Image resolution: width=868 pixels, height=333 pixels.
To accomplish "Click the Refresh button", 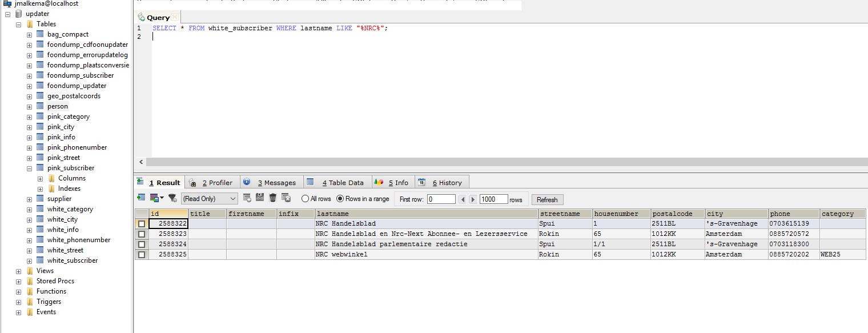I will [x=547, y=199].
